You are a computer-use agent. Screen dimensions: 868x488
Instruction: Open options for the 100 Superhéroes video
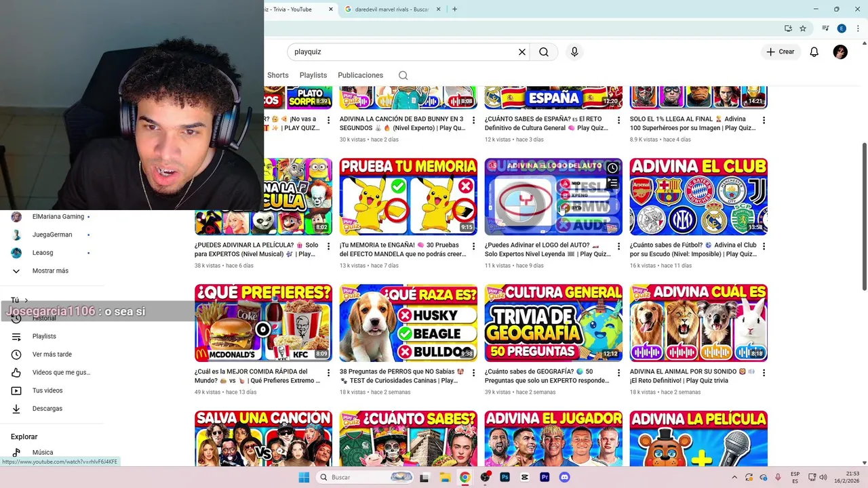pyautogui.click(x=764, y=120)
